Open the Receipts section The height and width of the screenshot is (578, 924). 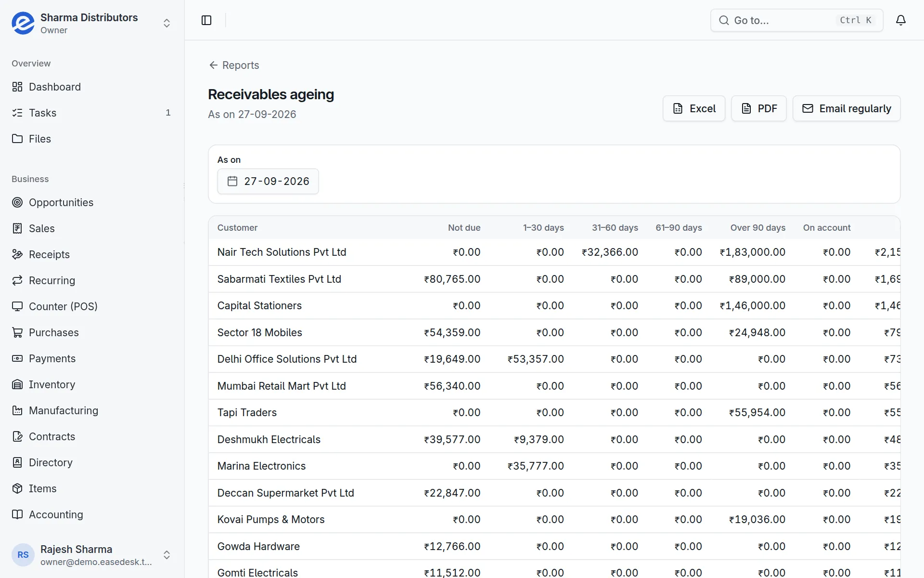(92, 254)
